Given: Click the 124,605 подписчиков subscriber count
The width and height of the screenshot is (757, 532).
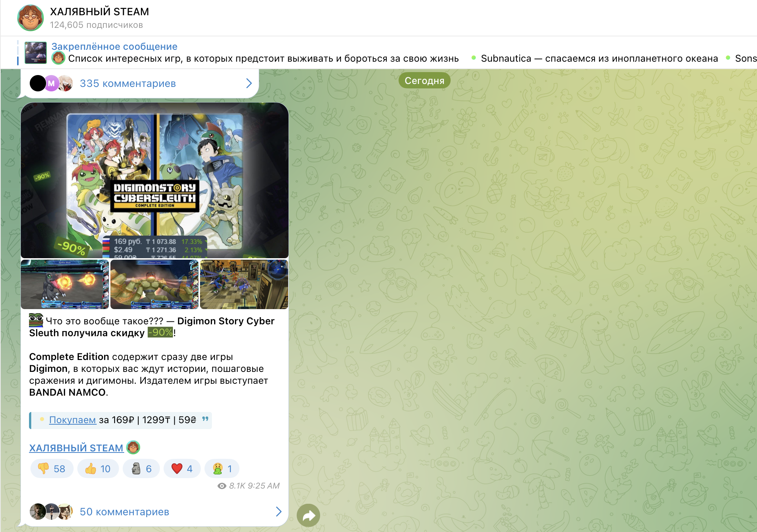Looking at the screenshot, I should [96, 25].
